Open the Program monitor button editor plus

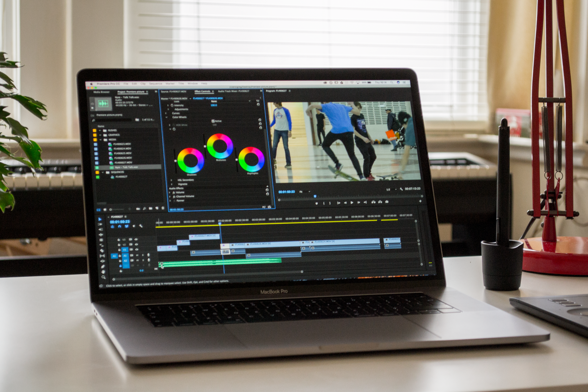421,201
